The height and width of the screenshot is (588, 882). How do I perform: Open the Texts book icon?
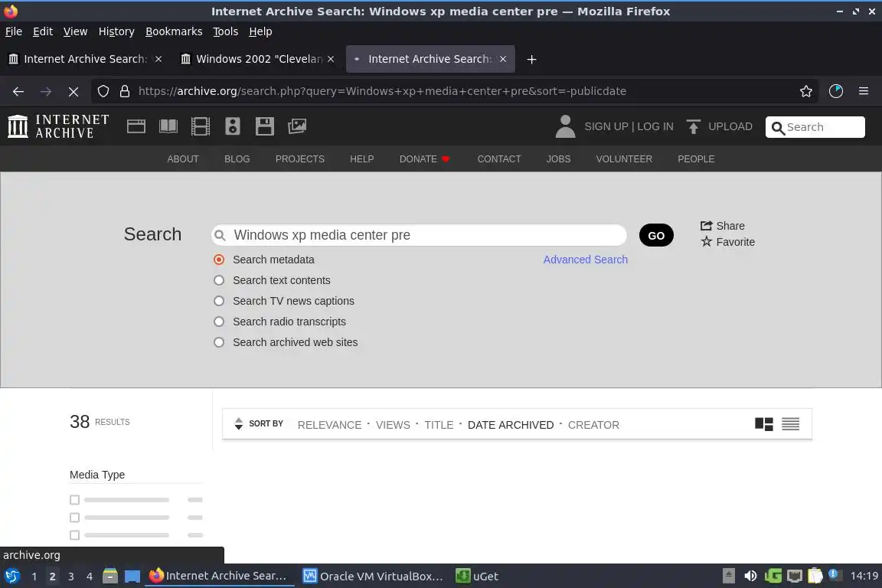point(168,126)
